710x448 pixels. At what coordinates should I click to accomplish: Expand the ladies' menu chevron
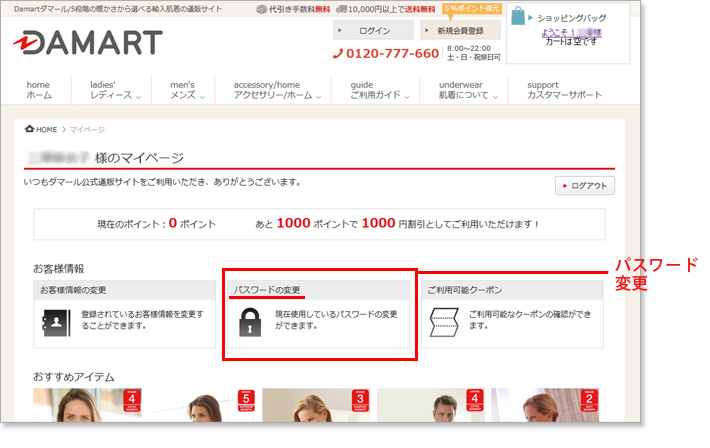pyautogui.click(x=139, y=96)
